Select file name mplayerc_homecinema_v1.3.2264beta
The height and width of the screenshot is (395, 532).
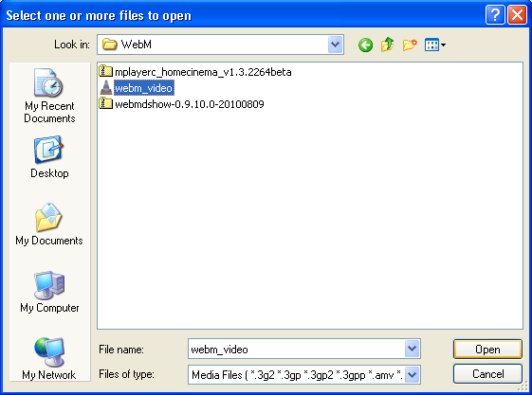203,72
